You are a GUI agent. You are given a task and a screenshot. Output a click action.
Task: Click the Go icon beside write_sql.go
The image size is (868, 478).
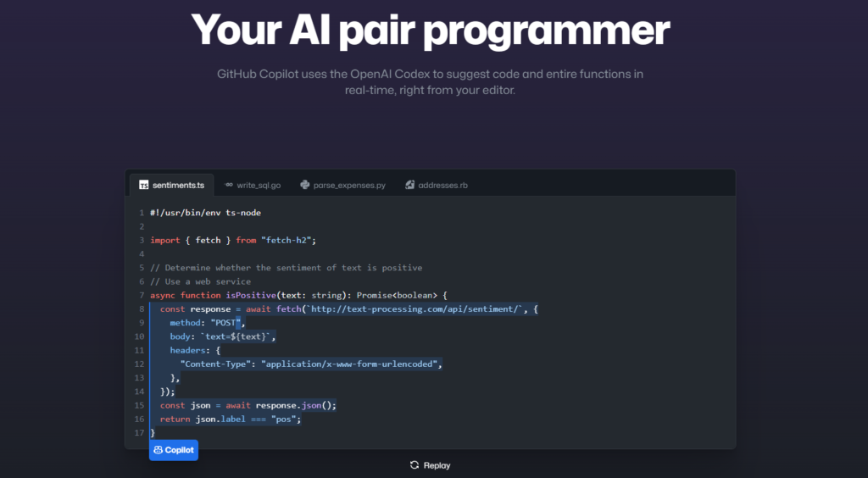click(229, 186)
